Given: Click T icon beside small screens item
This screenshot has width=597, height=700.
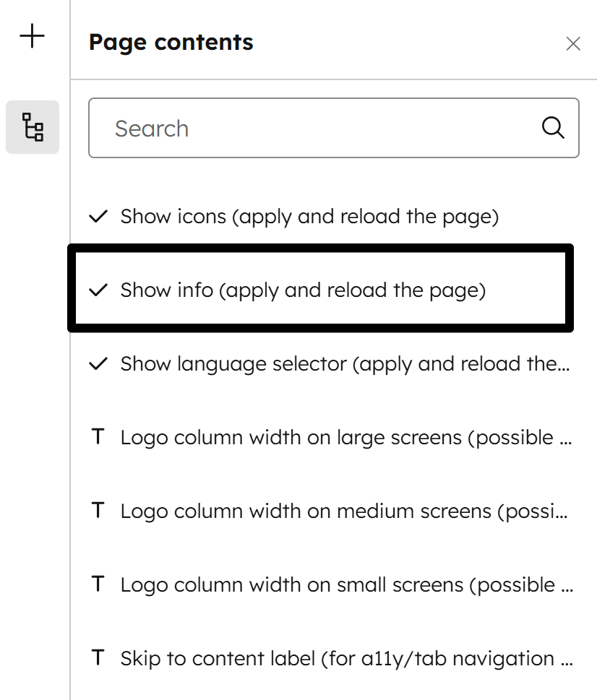Looking at the screenshot, I should (98, 584).
